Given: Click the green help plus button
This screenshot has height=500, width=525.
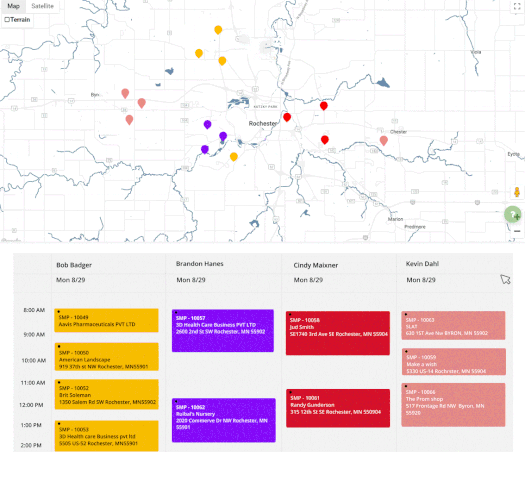Looking at the screenshot, I should coord(513,214).
